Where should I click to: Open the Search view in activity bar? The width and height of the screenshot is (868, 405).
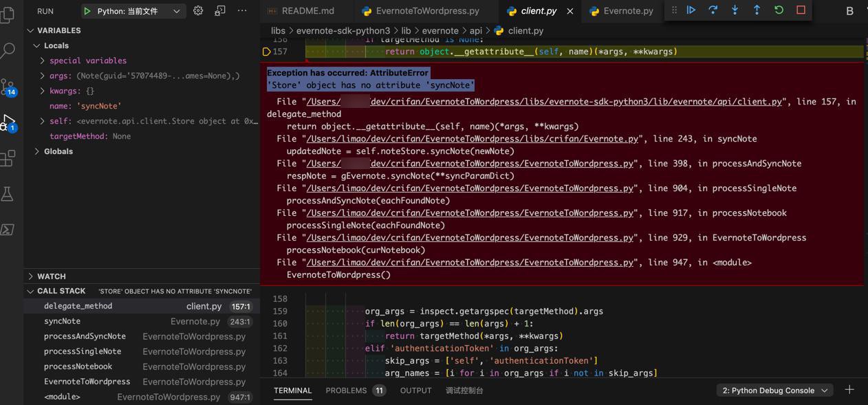(8, 50)
